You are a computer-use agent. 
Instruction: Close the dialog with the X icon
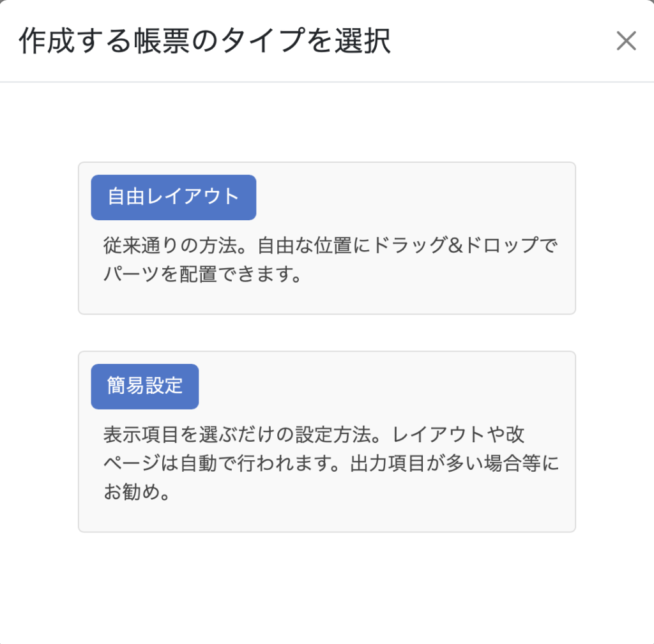[626, 41]
